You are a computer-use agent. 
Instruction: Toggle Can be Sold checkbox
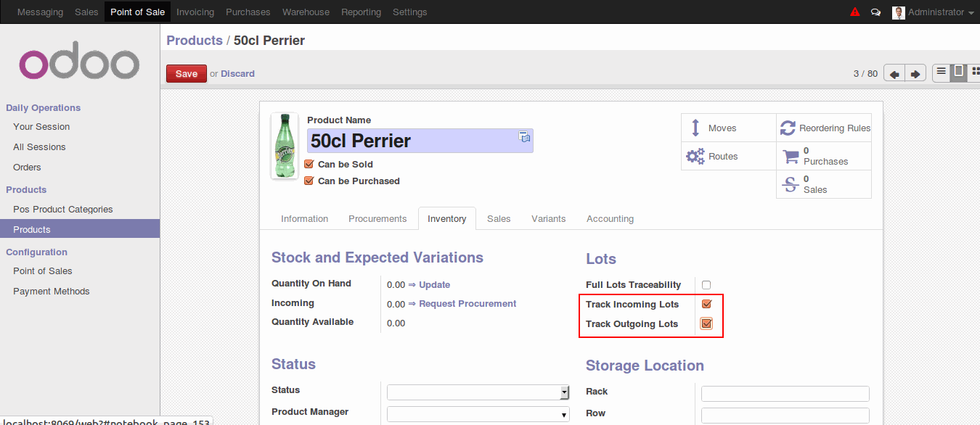click(309, 164)
